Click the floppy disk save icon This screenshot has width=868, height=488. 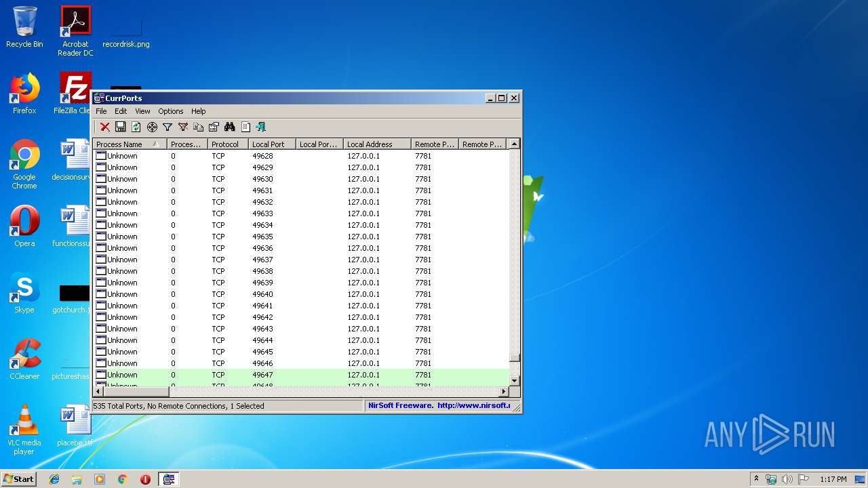(x=121, y=127)
